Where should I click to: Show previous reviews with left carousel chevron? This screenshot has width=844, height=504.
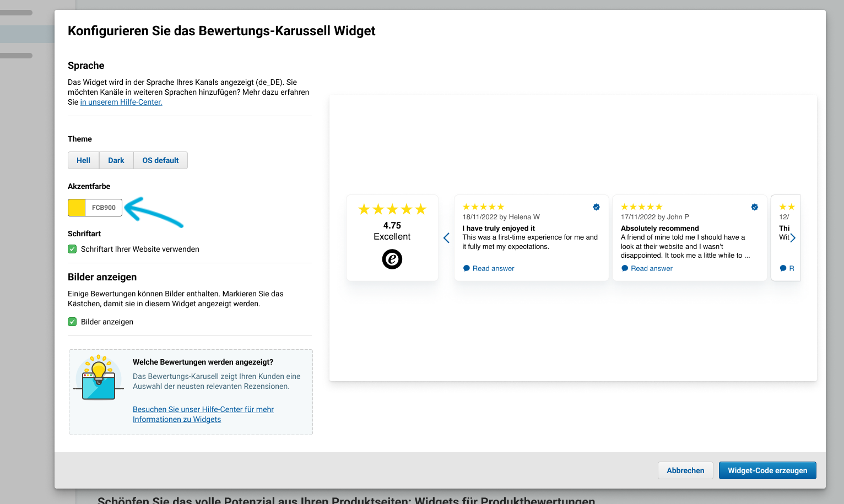click(x=446, y=238)
